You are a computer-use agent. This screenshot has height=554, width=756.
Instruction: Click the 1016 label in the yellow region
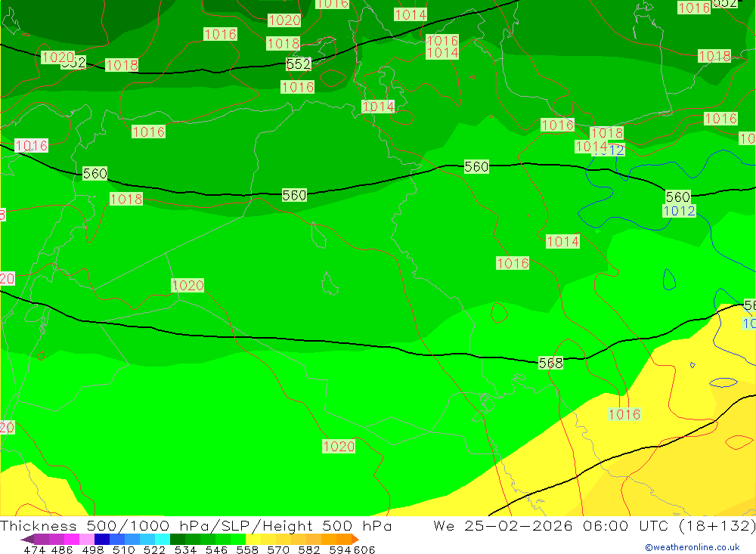[624, 414]
